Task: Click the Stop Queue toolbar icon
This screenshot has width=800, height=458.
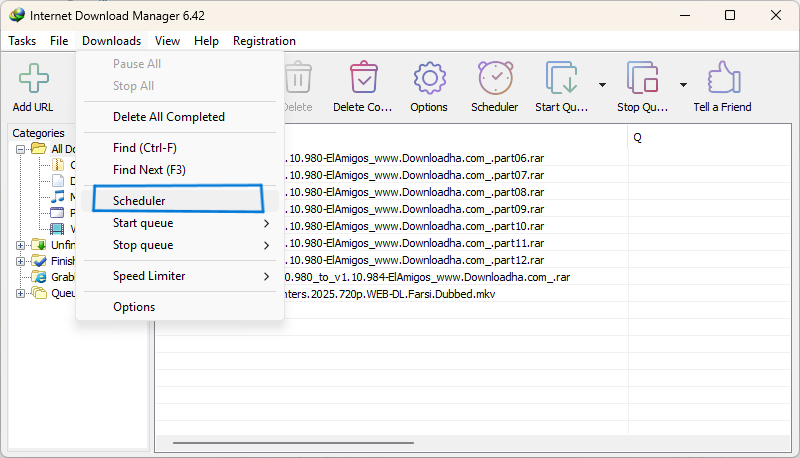Action: click(642, 78)
